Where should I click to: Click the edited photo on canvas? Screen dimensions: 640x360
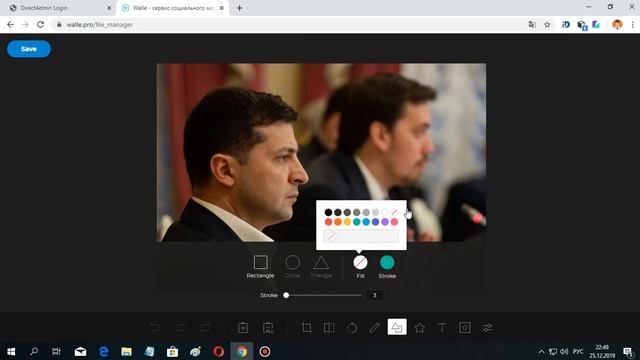pyautogui.click(x=321, y=152)
